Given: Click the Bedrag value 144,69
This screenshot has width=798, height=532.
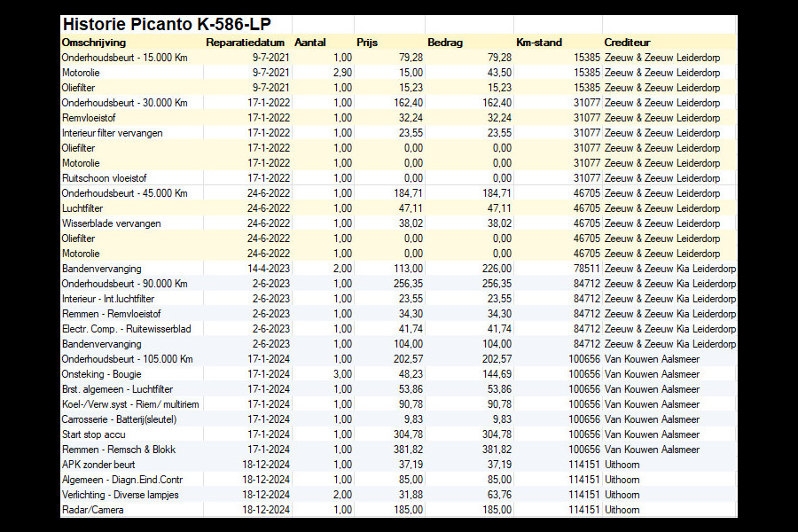Looking at the screenshot, I should pyautogui.click(x=497, y=374).
